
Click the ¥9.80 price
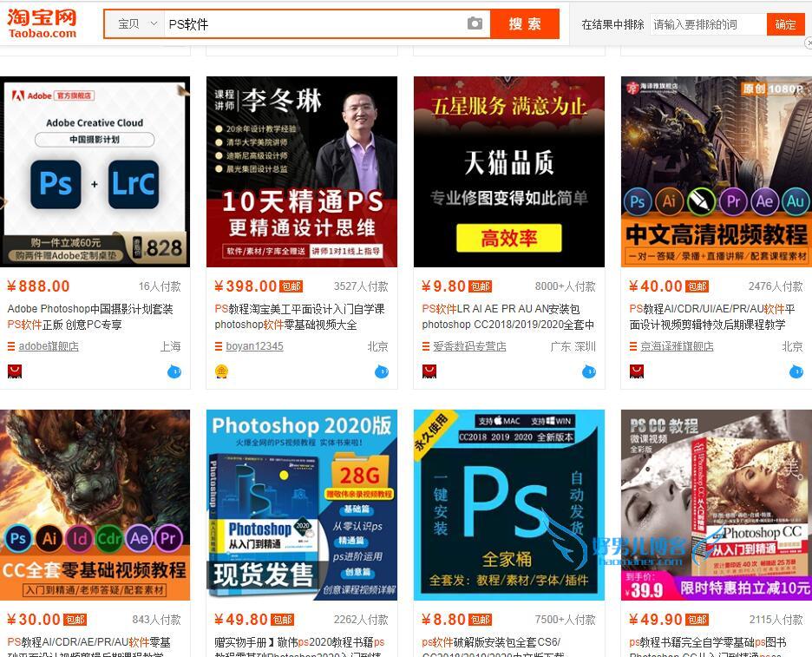coord(444,286)
